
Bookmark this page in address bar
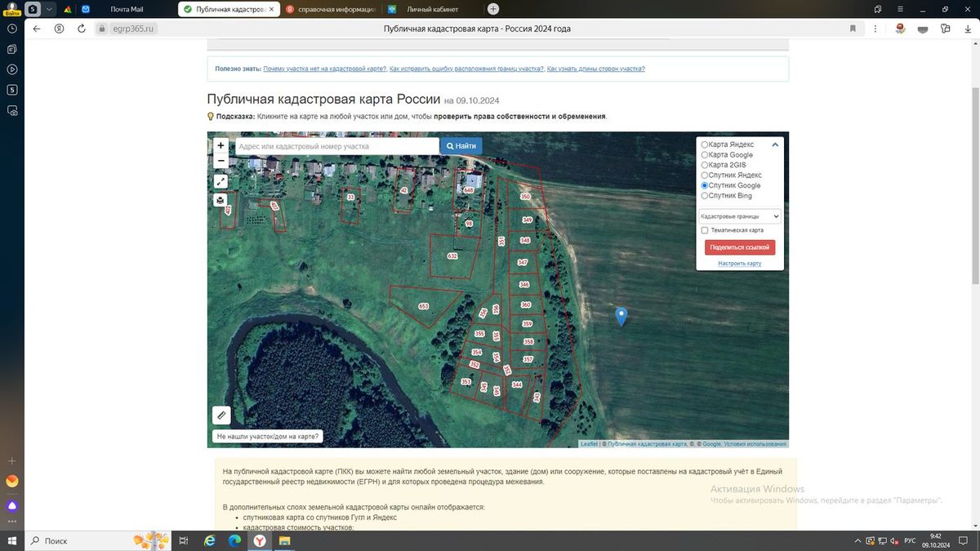pos(853,29)
